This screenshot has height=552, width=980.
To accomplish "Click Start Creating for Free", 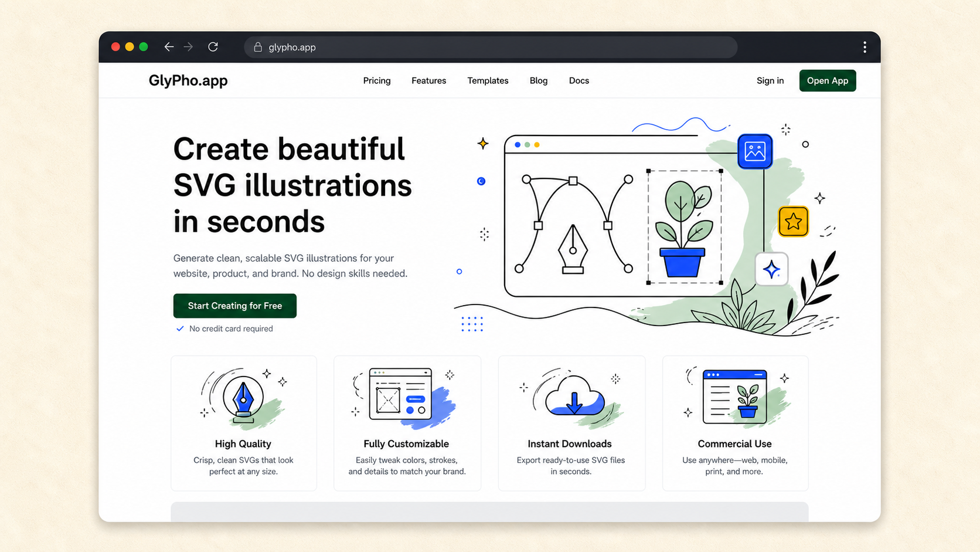I will tap(235, 306).
